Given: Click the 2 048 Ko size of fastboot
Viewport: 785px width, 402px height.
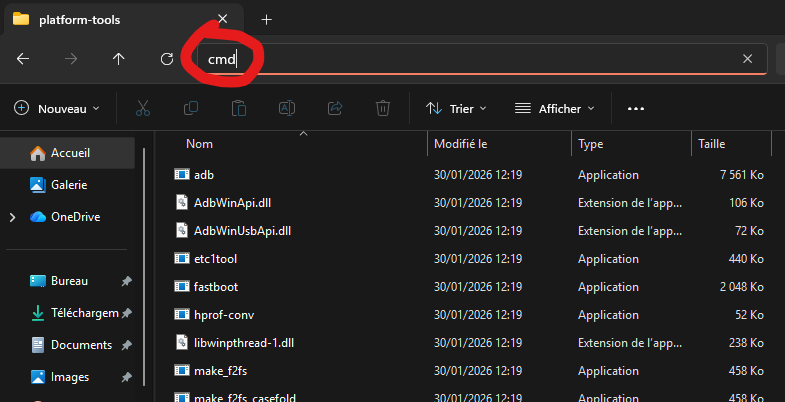Looking at the screenshot, I should [x=741, y=287].
